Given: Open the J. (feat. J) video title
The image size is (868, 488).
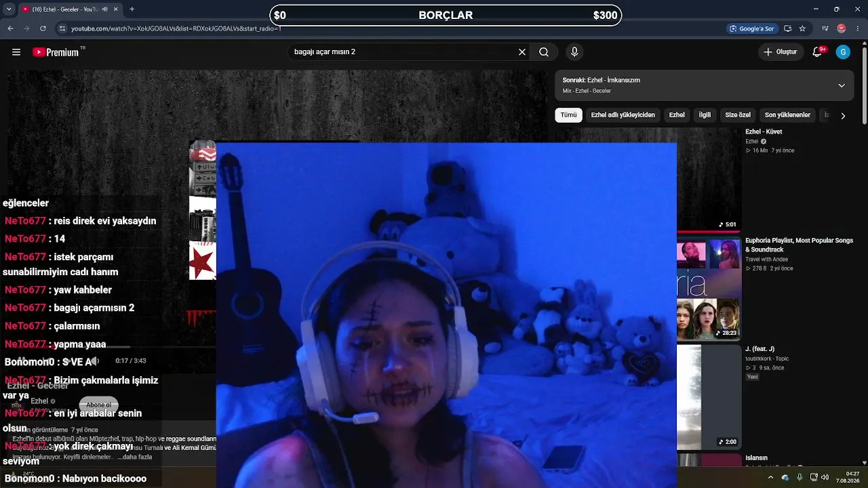Looking at the screenshot, I should point(760,349).
